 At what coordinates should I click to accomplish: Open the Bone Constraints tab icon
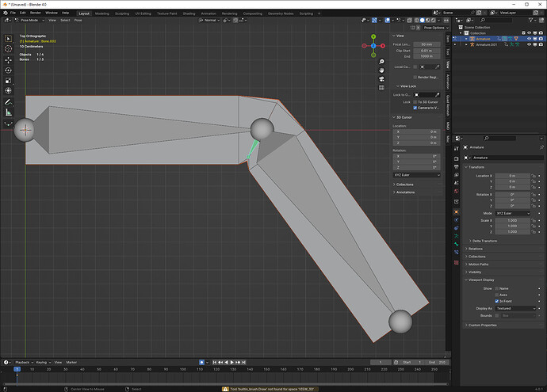click(x=457, y=252)
